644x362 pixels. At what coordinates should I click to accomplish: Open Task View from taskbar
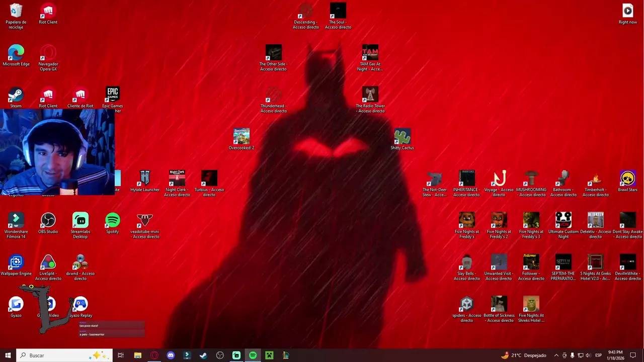pyautogui.click(x=121, y=355)
